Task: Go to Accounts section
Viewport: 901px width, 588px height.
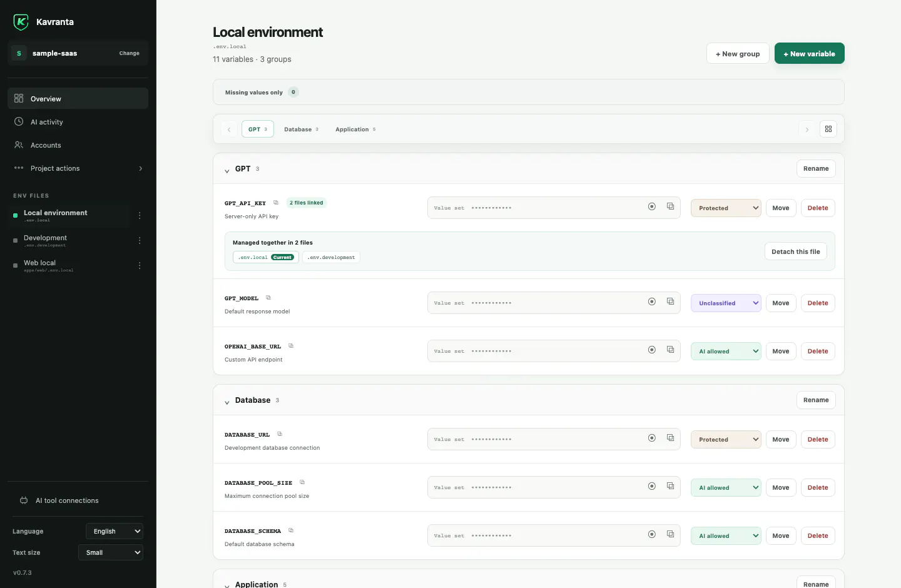Action: (x=78, y=144)
